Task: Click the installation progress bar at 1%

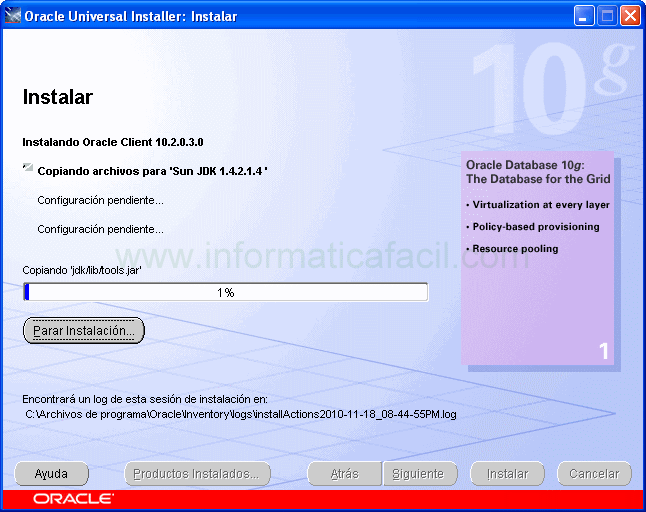Action: (x=226, y=292)
